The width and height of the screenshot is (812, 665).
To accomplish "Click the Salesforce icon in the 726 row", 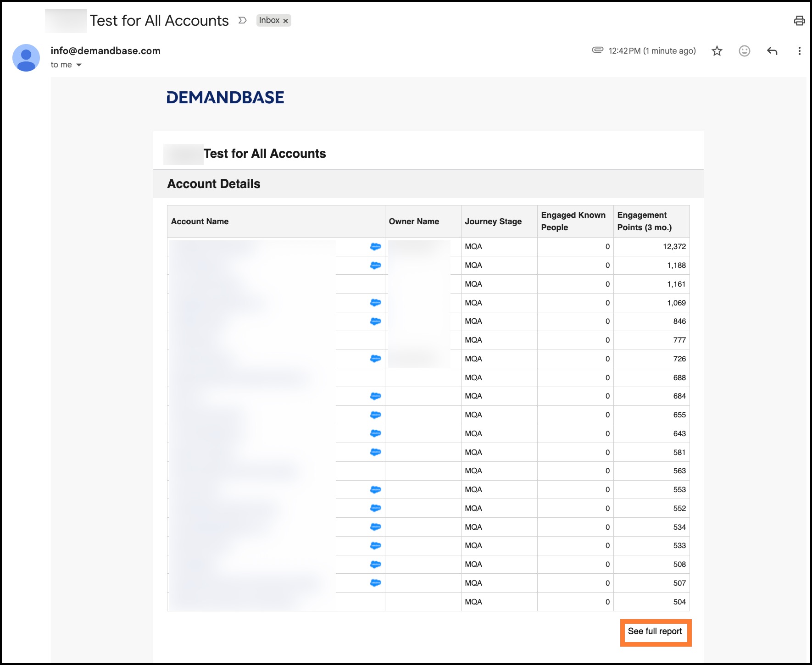I will 375,359.
